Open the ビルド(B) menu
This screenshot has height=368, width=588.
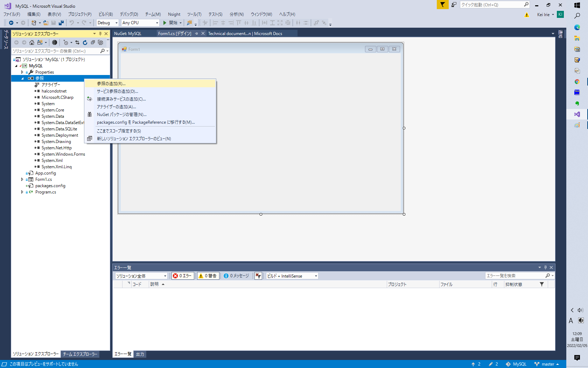(106, 14)
